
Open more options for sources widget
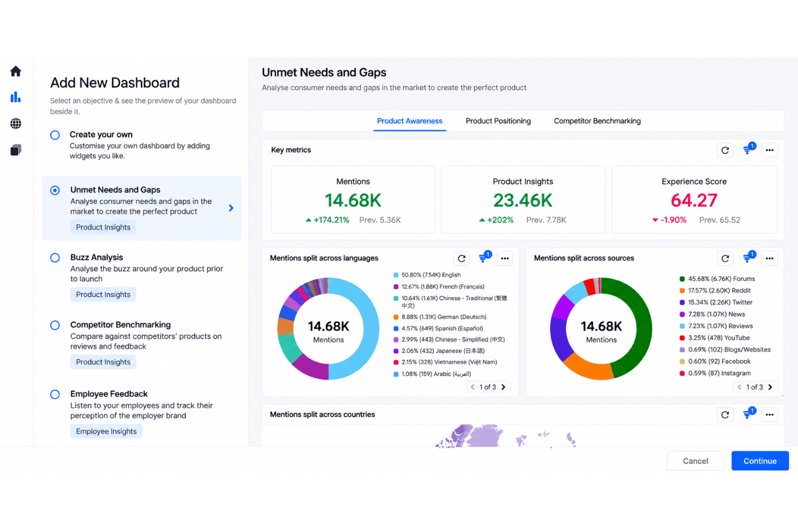[769, 259]
